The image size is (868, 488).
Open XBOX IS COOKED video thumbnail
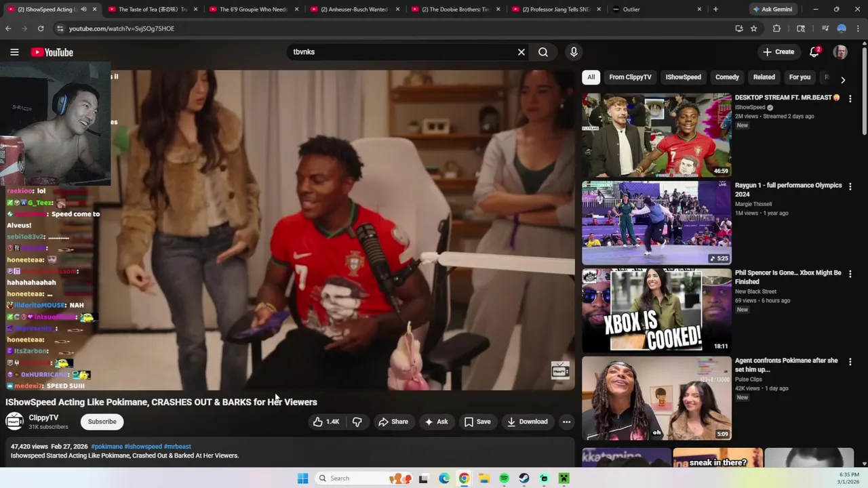(x=656, y=310)
